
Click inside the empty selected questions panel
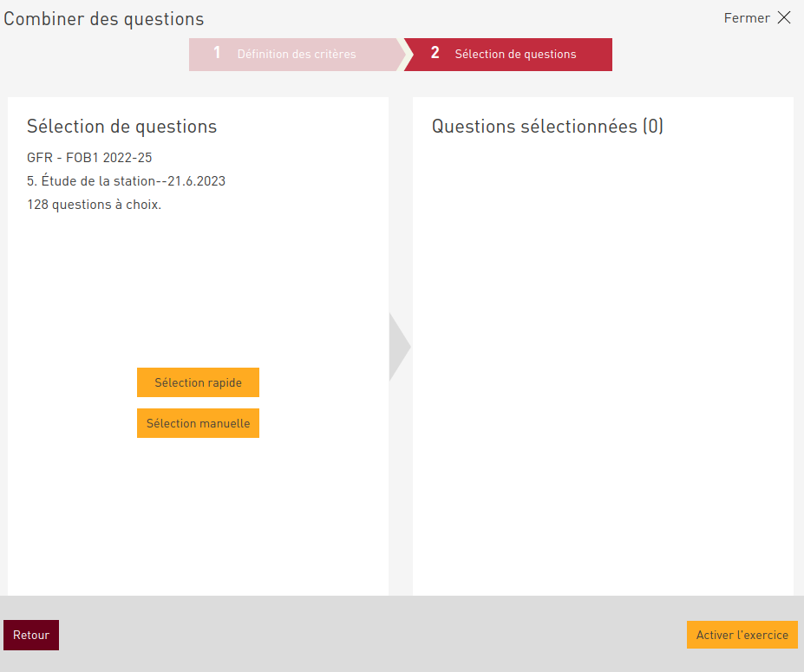pyautogui.click(x=603, y=364)
